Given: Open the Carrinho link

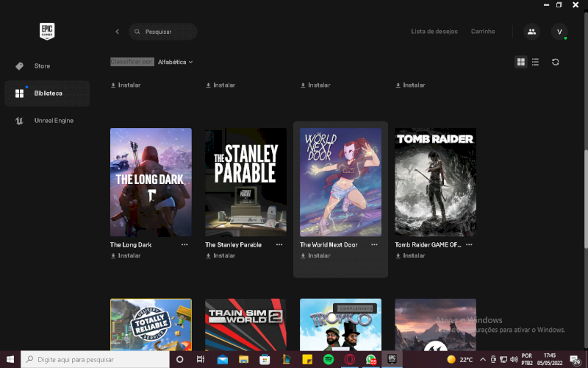Looking at the screenshot, I should [x=483, y=32].
